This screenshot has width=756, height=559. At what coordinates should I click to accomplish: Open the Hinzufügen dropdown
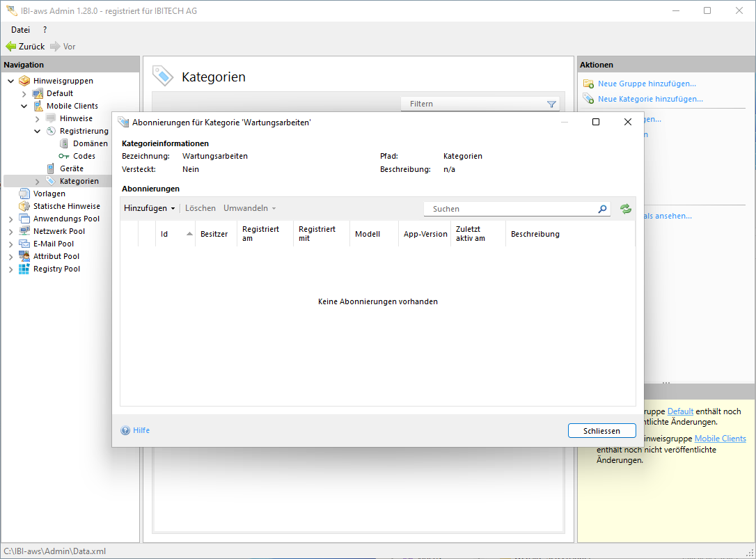149,208
